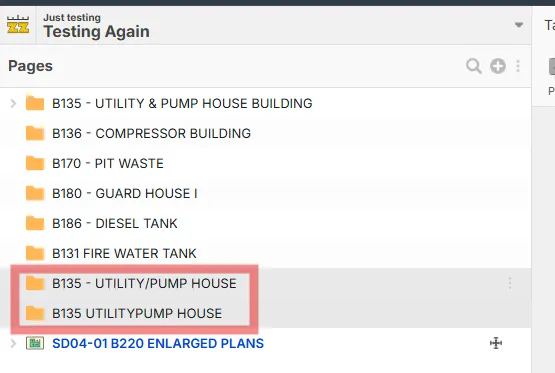Viewport: 555px width, 373px height.
Task: Open SD04-01 B220 ENLARGED PLANS link
Action: pos(158,343)
